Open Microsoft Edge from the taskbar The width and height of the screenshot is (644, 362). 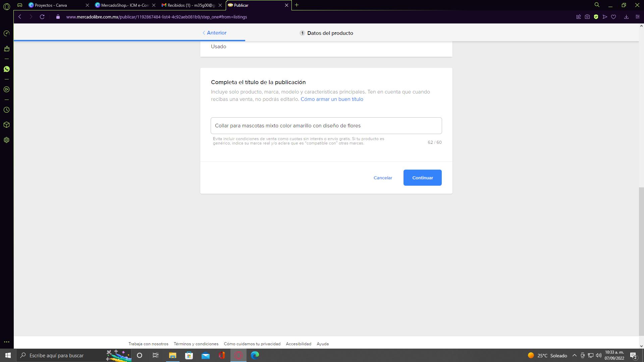[255, 355]
